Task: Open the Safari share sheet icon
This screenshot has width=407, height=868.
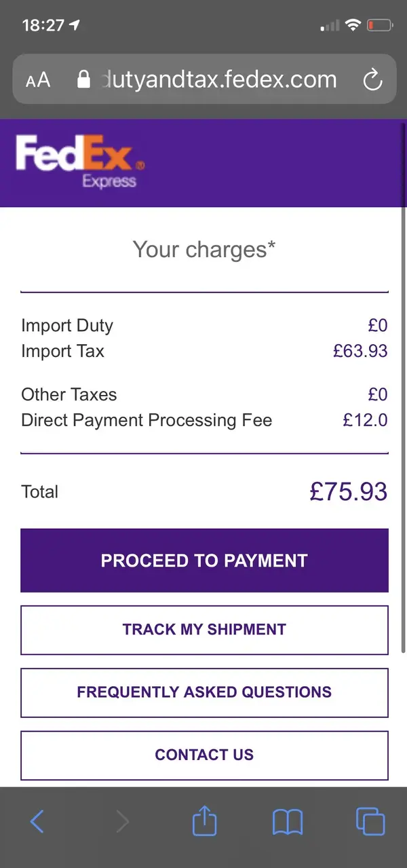Action: tap(204, 820)
